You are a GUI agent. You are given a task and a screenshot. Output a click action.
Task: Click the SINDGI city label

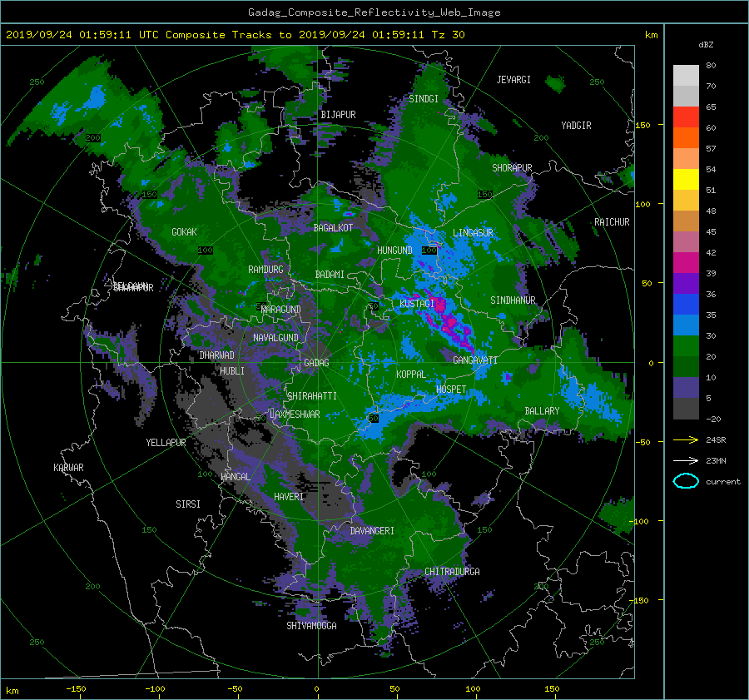[x=424, y=99]
